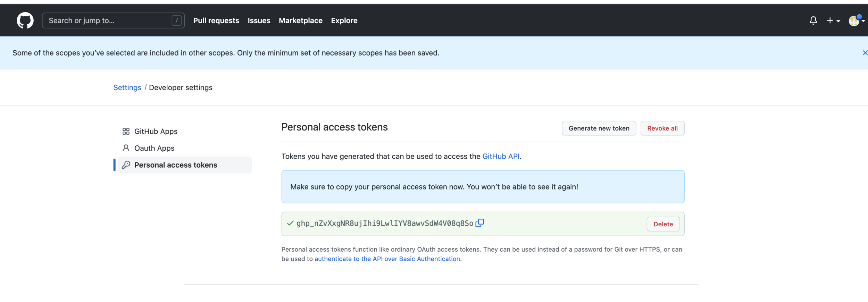This screenshot has height=302, width=868.
Task: Click the GitHub Apps grid icon
Action: pyautogui.click(x=126, y=131)
